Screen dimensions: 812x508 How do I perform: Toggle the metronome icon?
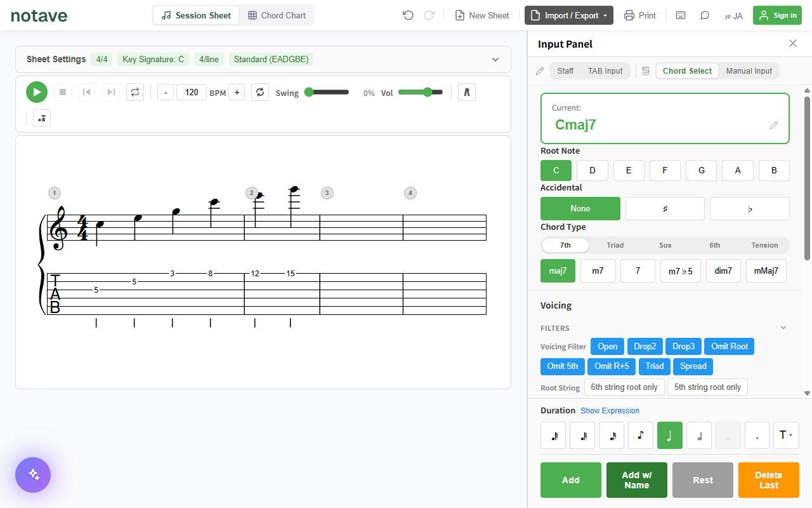[466, 92]
